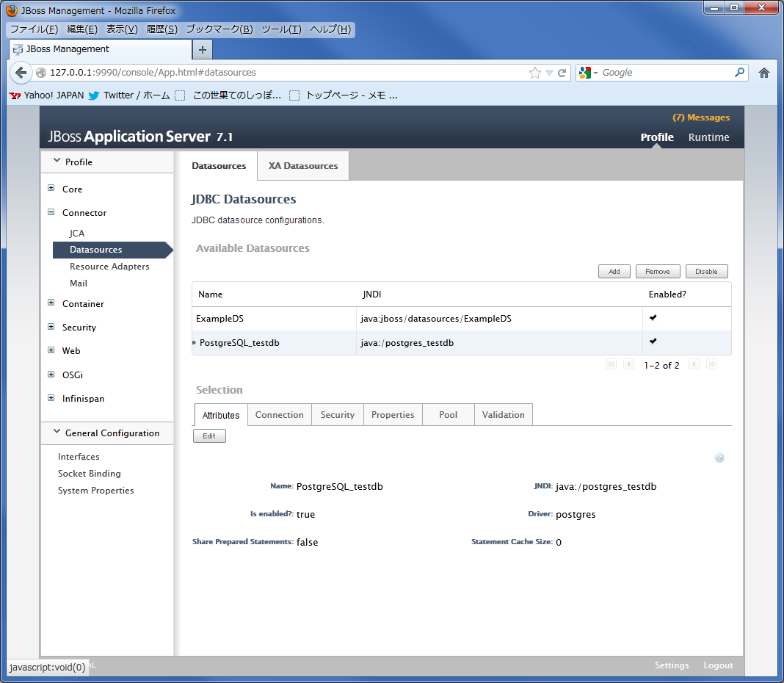Viewport: 784px width, 683px height.
Task: Click the Add datasource button
Action: pyautogui.click(x=614, y=272)
